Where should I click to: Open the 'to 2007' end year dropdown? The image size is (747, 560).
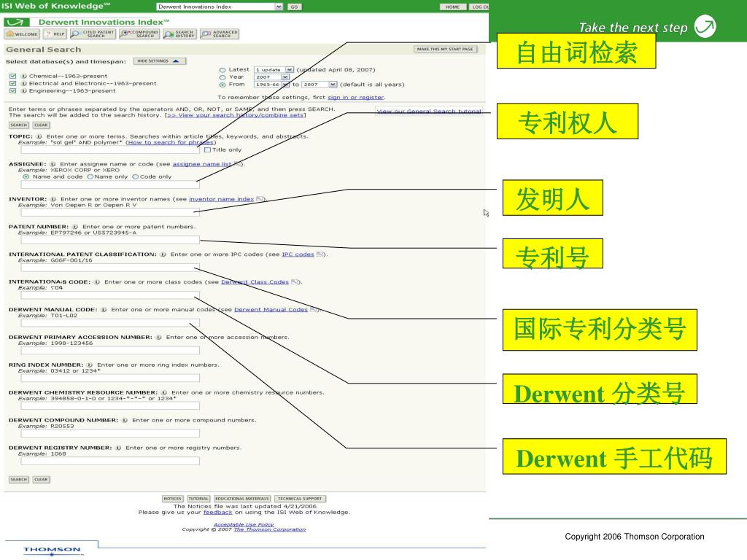pos(320,85)
